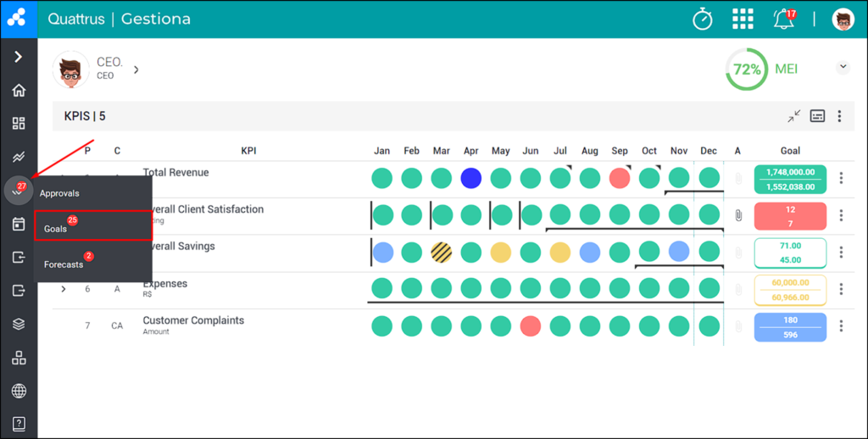The width and height of the screenshot is (868, 439).
Task: Click the red September Total Revenue indicator
Action: [620, 178]
